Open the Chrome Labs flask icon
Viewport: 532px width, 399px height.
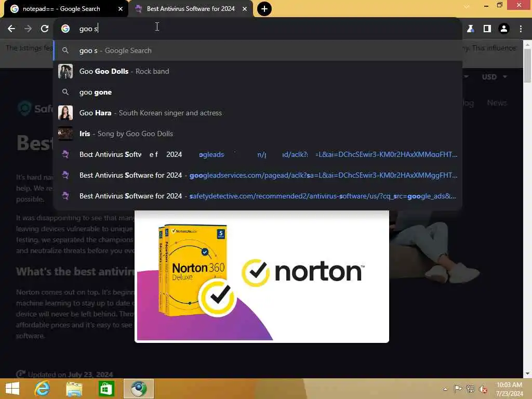(470, 29)
